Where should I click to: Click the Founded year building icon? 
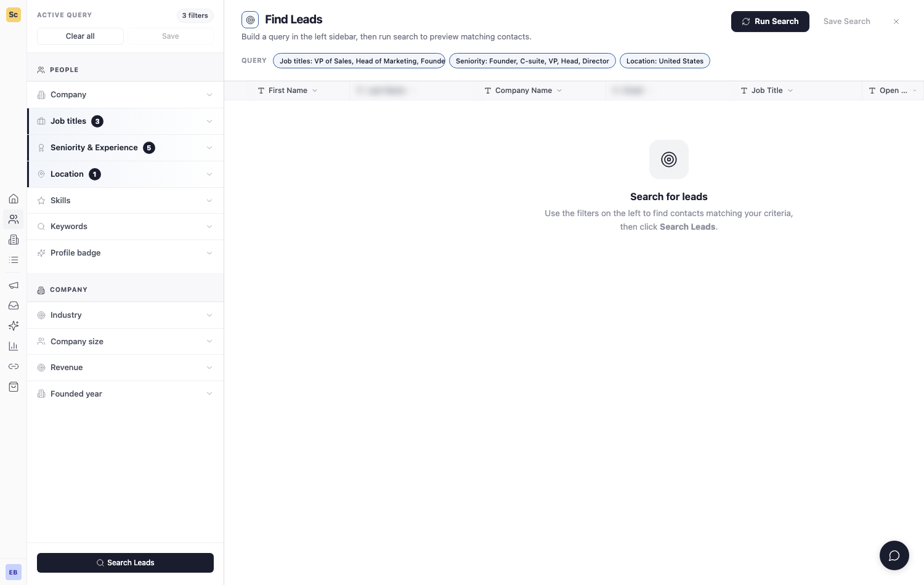pos(41,394)
